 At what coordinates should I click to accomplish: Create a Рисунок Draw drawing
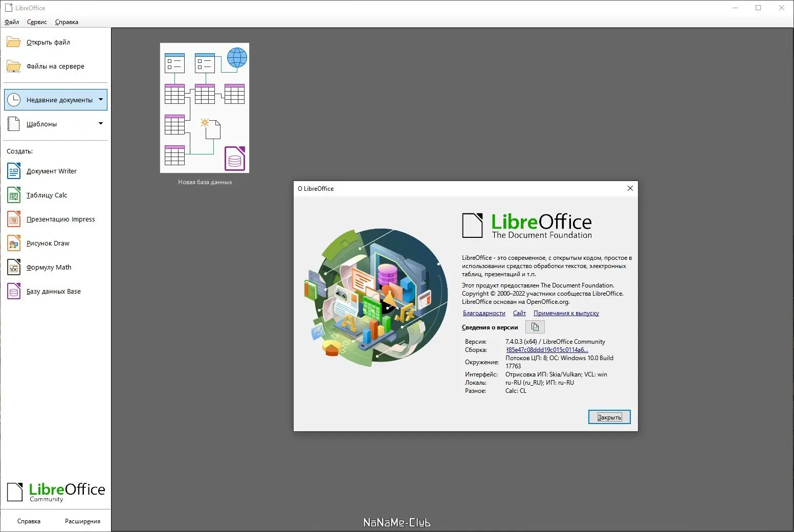[55, 243]
